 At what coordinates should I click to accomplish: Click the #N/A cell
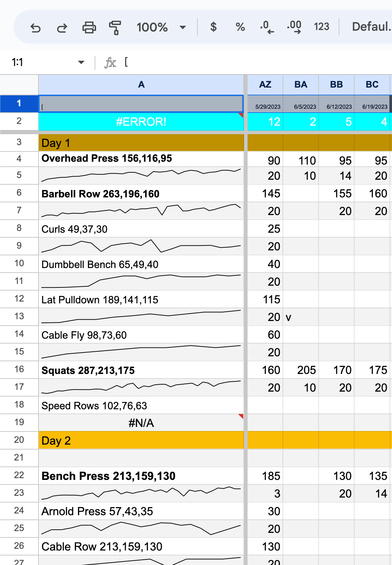(x=141, y=423)
